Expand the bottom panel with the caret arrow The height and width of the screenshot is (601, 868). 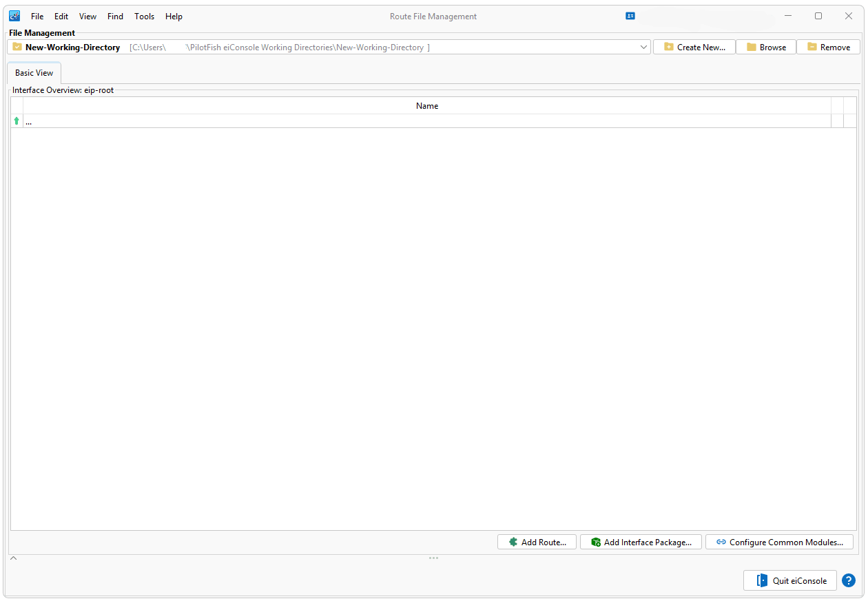tap(13, 558)
